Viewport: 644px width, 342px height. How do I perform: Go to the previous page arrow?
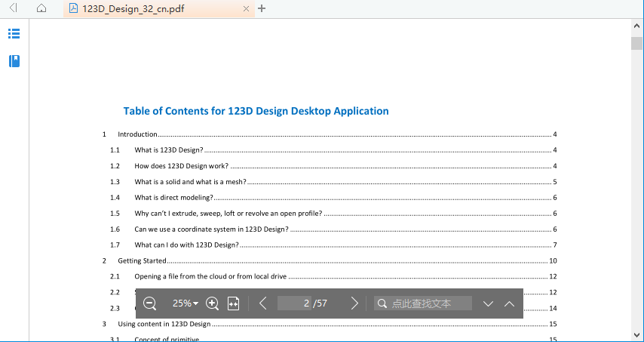(x=263, y=303)
